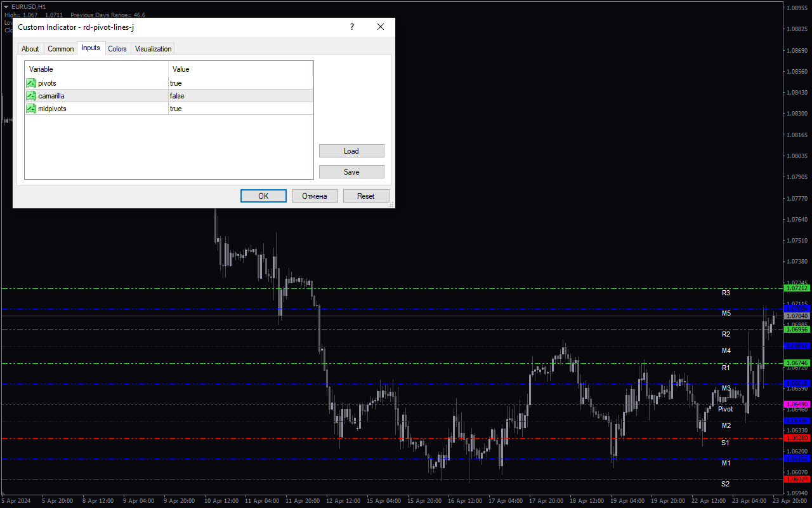This screenshot has width=812, height=508.
Task: Click the R3 line label
Action: coord(726,293)
